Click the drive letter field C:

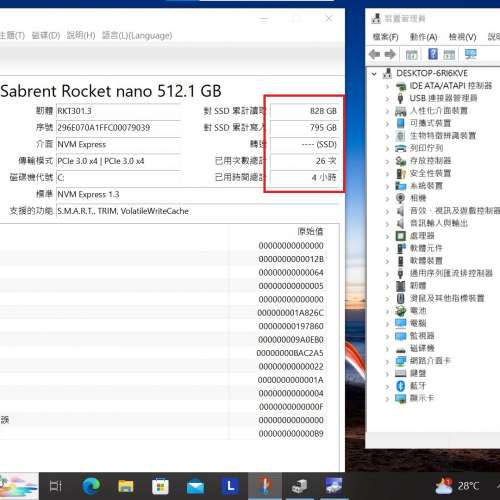[x=118, y=177]
